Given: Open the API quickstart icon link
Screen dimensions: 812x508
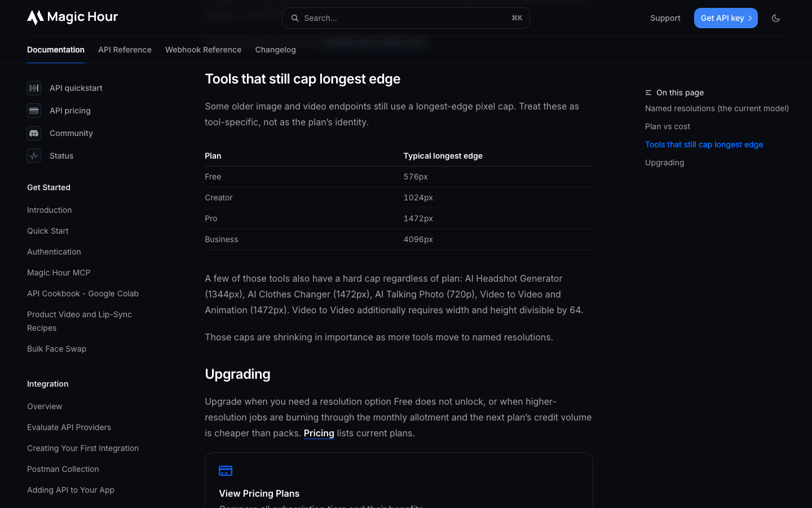Looking at the screenshot, I should (34, 88).
